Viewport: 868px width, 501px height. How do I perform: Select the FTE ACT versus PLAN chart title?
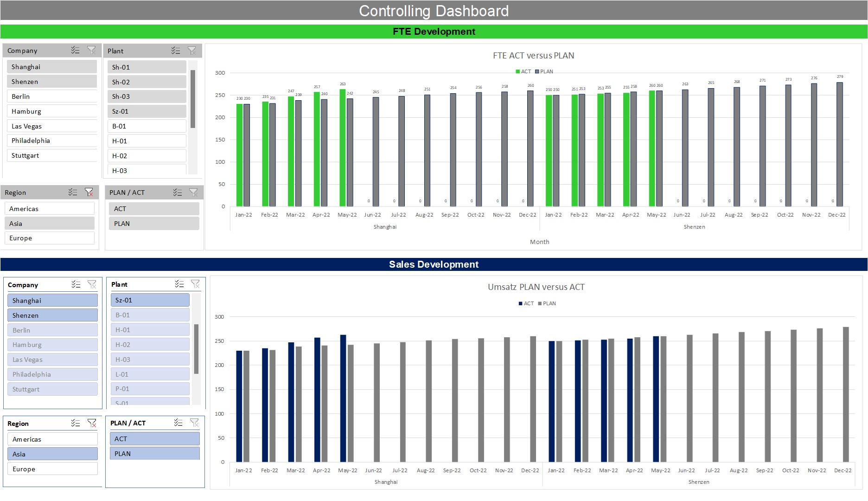[x=533, y=56]
